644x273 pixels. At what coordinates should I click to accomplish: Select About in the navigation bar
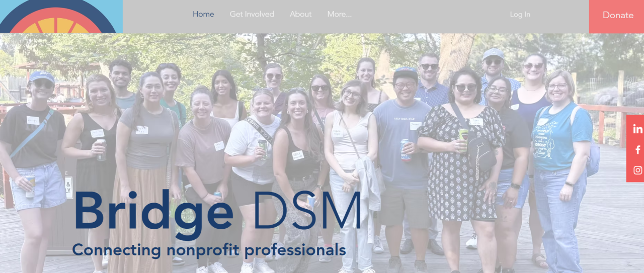tap(300, 14)
